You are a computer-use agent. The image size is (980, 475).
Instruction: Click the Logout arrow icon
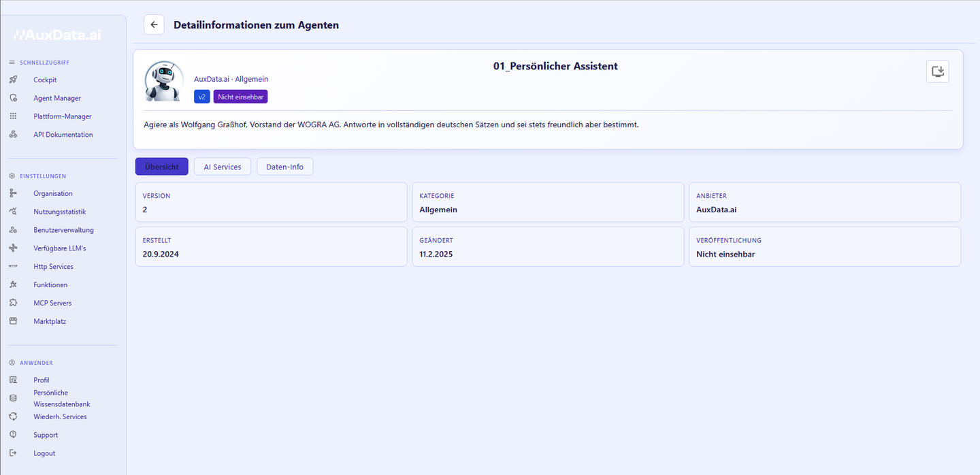click(13, 453)
